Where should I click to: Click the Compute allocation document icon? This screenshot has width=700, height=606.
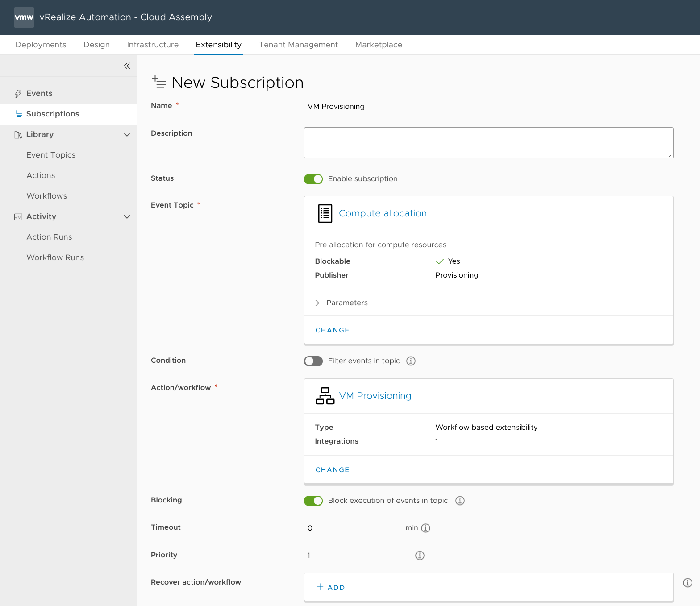pyautogui.click(x=325, y=213)
